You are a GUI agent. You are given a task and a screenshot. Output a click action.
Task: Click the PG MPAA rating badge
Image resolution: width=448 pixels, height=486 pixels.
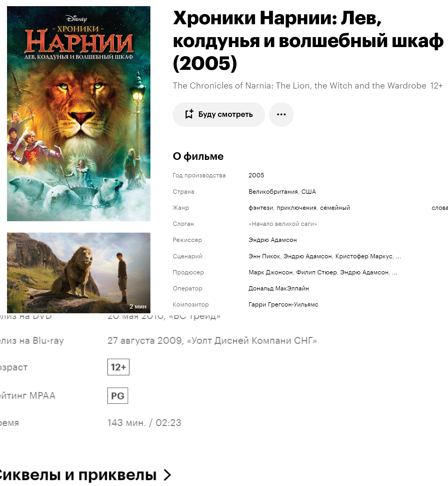coord(118,396)
